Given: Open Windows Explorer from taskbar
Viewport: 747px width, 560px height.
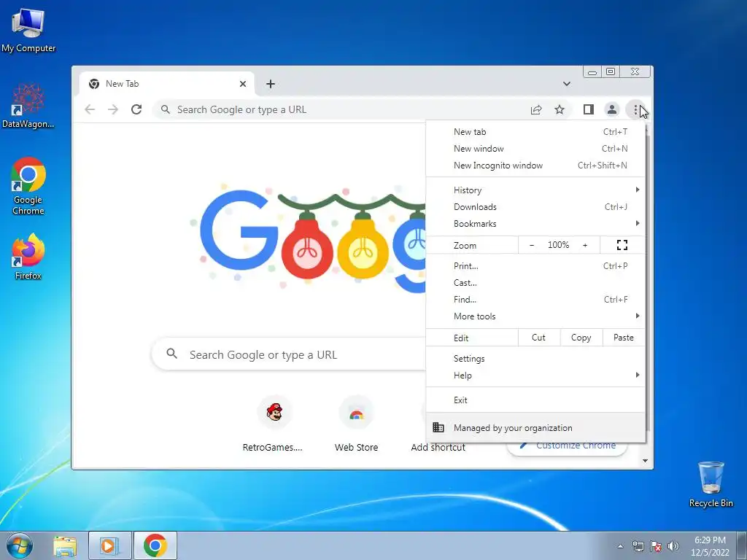Looking at the screenshot, I should click(x=65, y=546).
